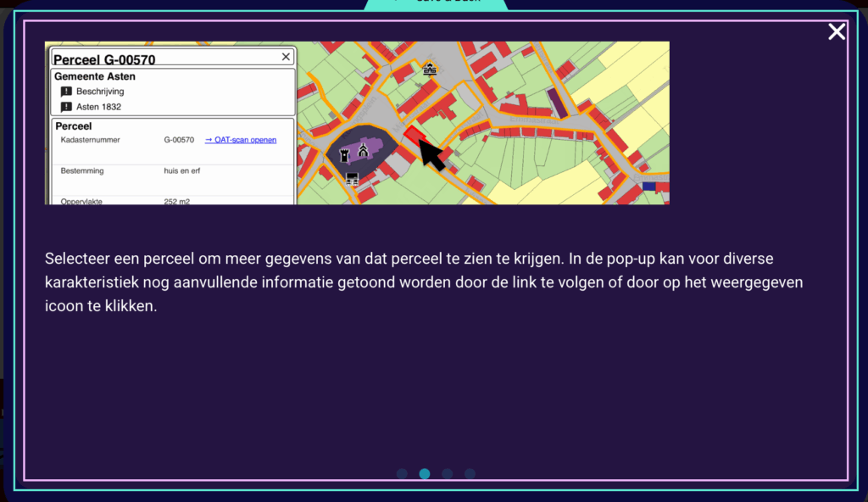Close the Perceel G-00570 pop-up
Image resolution: width=868 pixels, height=502 pixels.
coord(286,57)
